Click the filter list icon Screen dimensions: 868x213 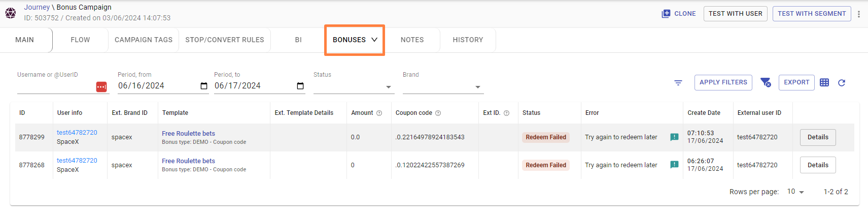[x=678, y=82]
